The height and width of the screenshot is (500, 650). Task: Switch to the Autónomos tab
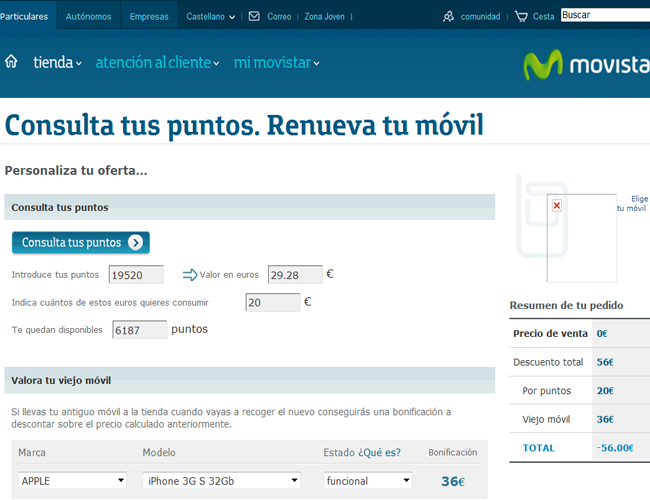click(x=88, y=17)
